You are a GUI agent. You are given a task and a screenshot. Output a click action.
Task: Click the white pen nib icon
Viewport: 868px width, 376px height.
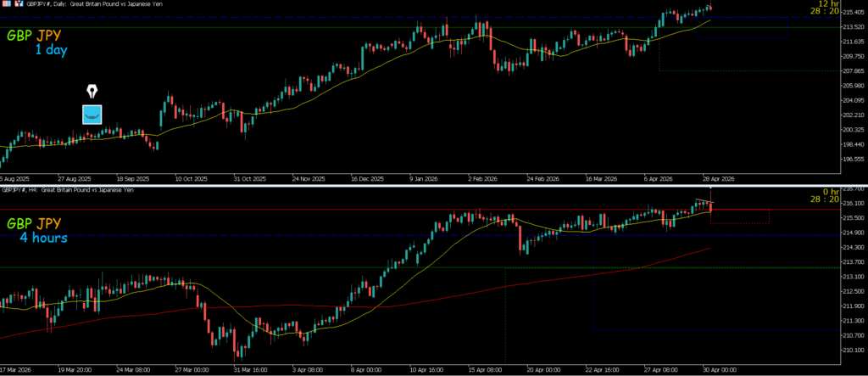pos(92,91)
